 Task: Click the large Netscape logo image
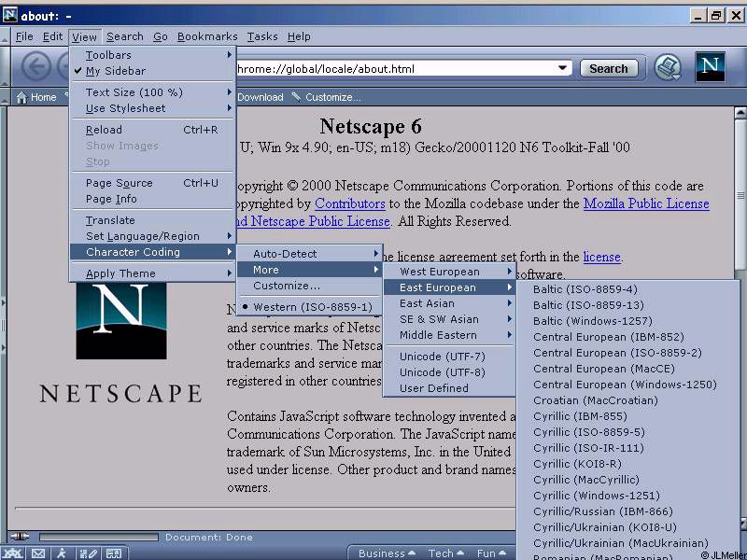[x=121, y=320]
